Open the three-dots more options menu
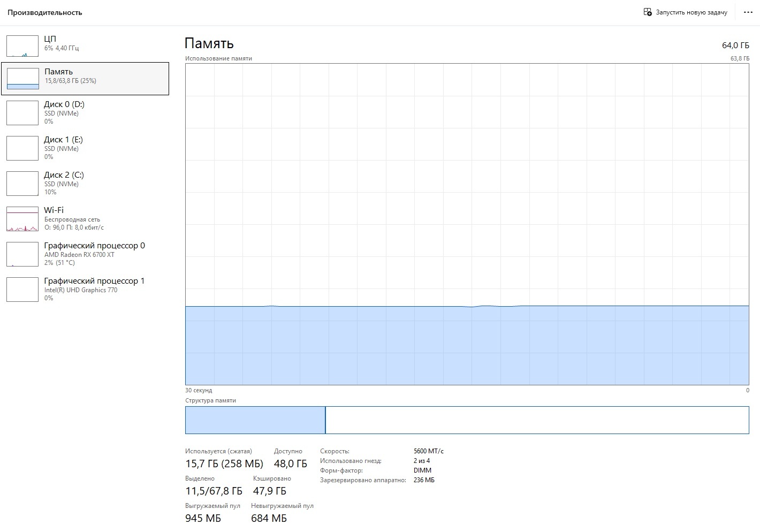 pyautogui.click(x=748, y=12)
